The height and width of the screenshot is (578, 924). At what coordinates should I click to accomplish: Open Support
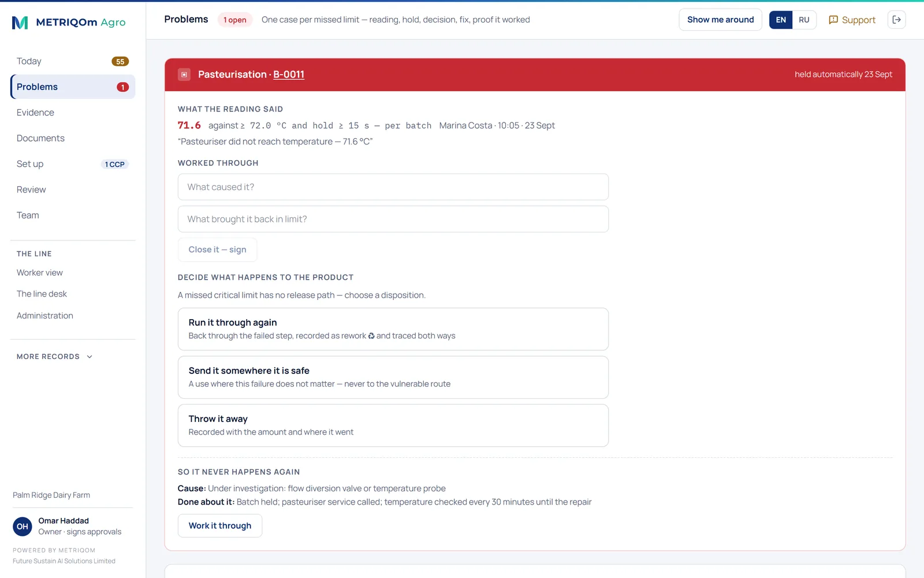[x=852, y=20]
